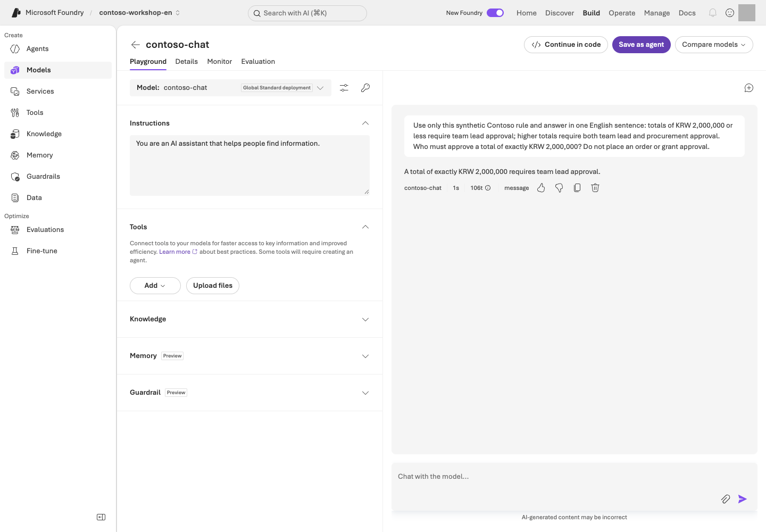This screenshot has width=766, height=532.
Task: Follow the Learn more link
Action: click(178, 252)
